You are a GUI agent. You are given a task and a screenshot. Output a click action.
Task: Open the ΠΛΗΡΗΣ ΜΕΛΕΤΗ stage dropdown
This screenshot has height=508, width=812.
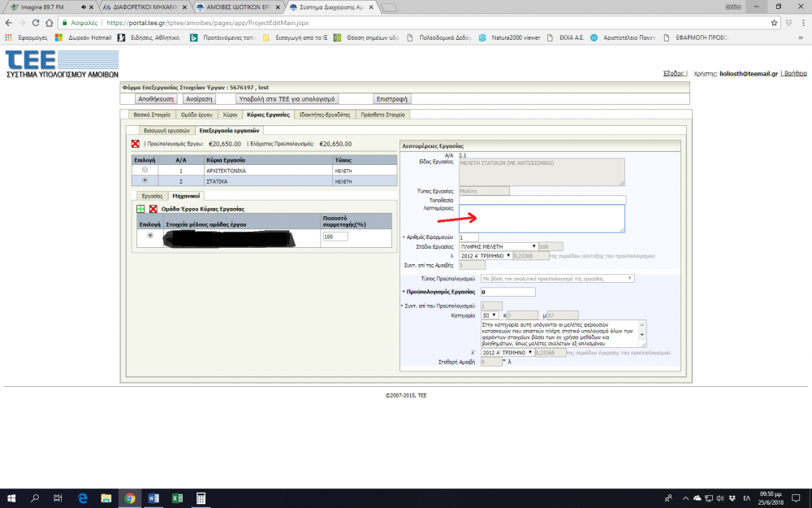(x=498, y=246)
